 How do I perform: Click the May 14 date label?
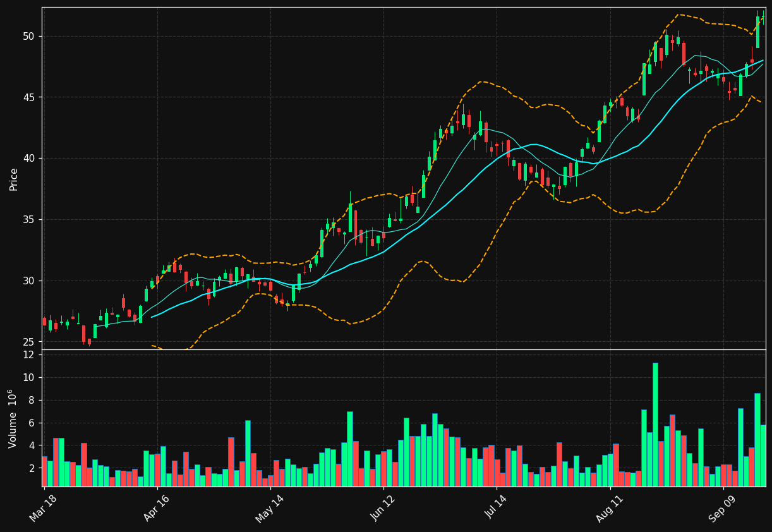(x=268, y=507)
